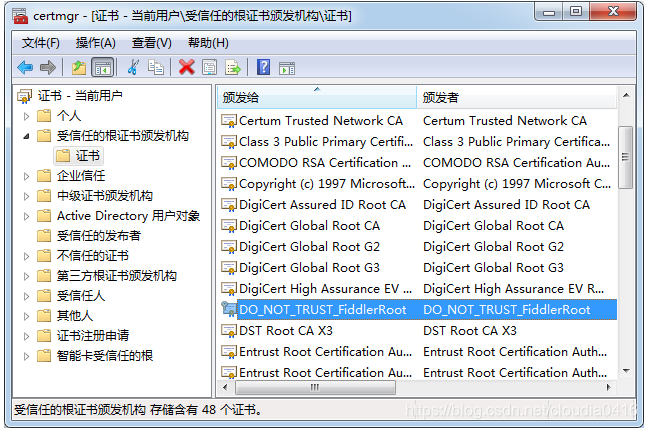Click issuer cell DST Root CA X3
This screenshot has height=429, width=648.
coord(470,331)
